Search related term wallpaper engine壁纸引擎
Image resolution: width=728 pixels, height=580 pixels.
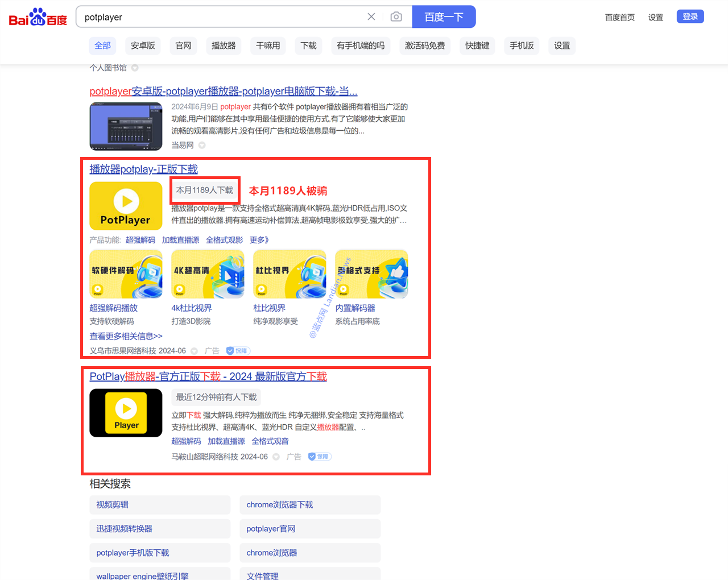160,574
